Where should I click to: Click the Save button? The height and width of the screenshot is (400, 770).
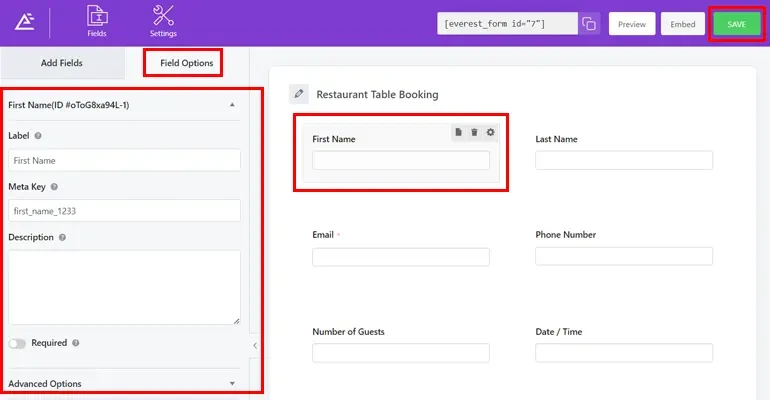click(x=736, y=24)
